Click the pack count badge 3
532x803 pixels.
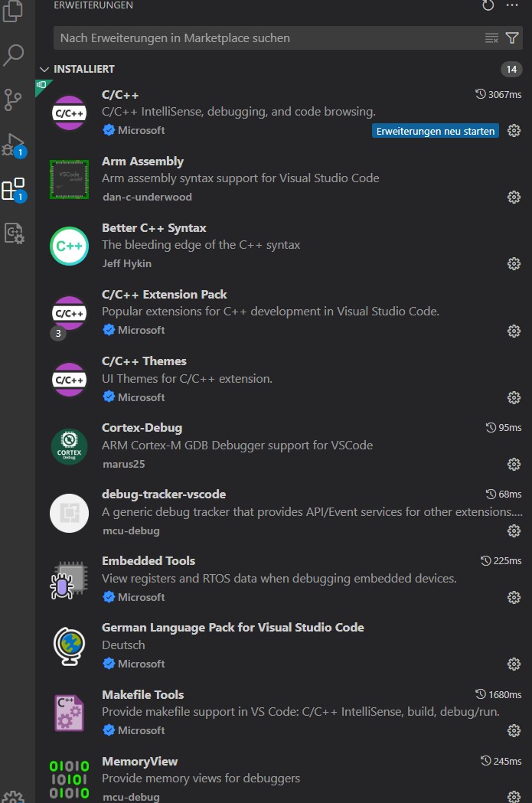[58, 334]
